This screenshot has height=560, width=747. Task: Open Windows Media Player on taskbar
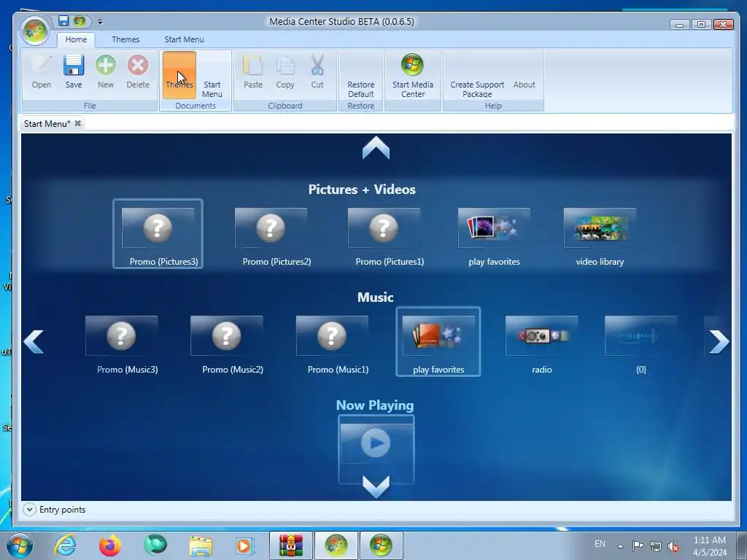[x=245, y=545]
